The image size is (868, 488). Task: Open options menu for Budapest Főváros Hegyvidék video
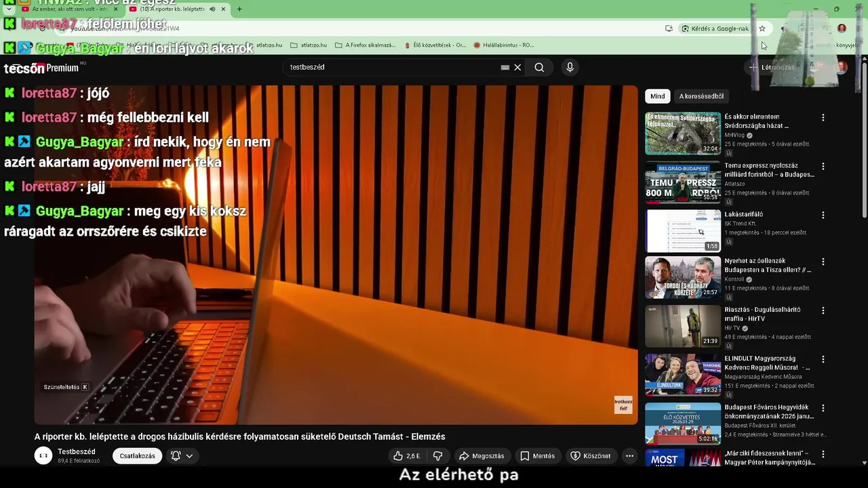pos(823,408)
